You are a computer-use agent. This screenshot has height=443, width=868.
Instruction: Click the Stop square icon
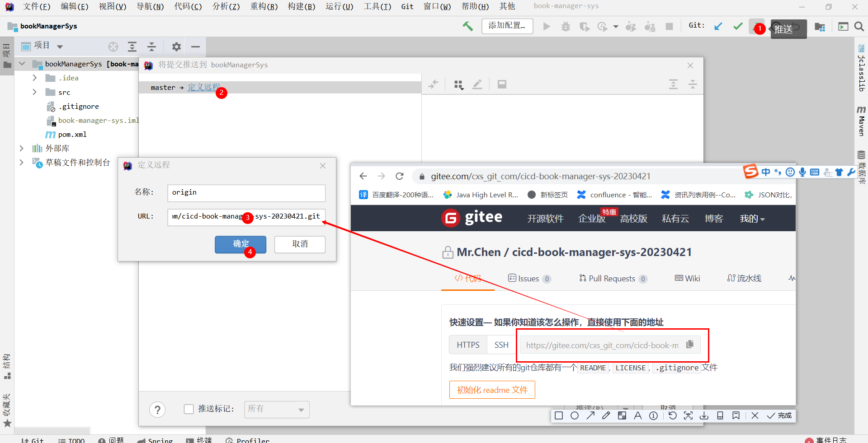tap(669, 27)
